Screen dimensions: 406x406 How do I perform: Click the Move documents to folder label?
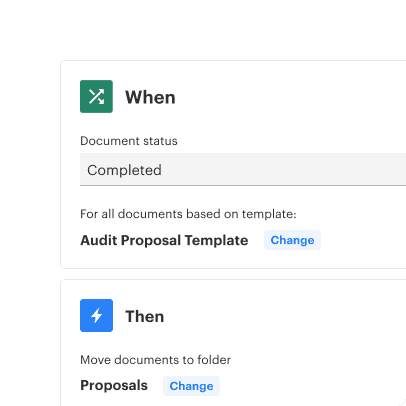point(155,360)
